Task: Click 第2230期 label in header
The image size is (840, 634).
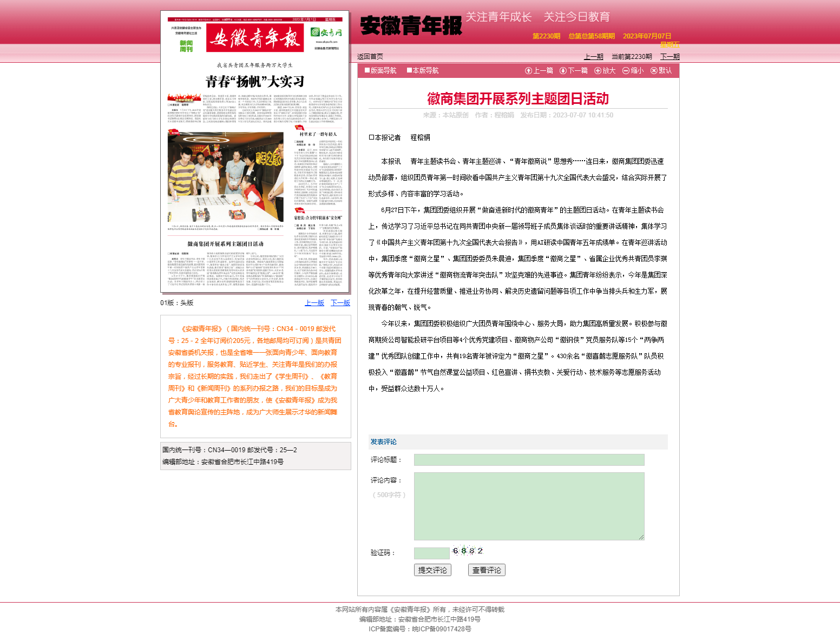Action: pos(546,36)
